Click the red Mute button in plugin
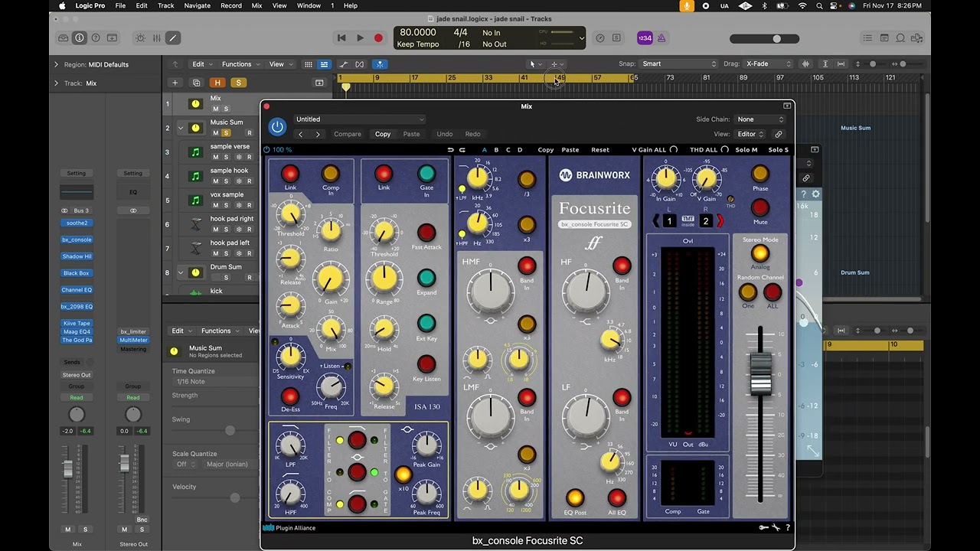980x551 pixels. point(760,207)
